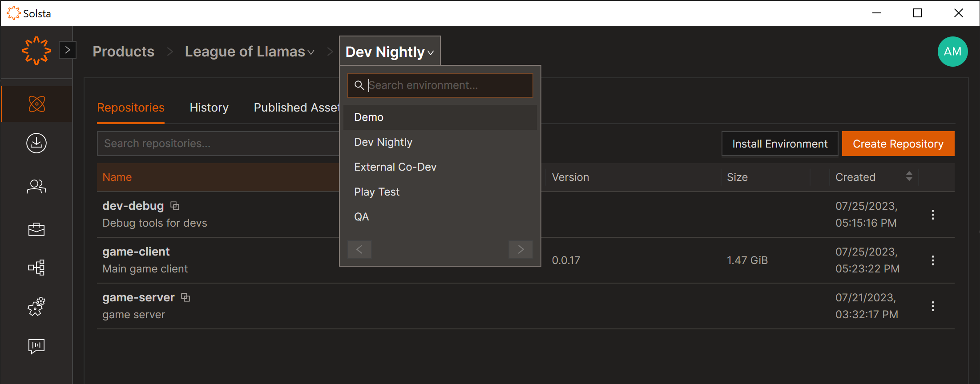Click game-server created date 03:32:17 PM
This screenshot has height=384, width=980.
point(867,306)
